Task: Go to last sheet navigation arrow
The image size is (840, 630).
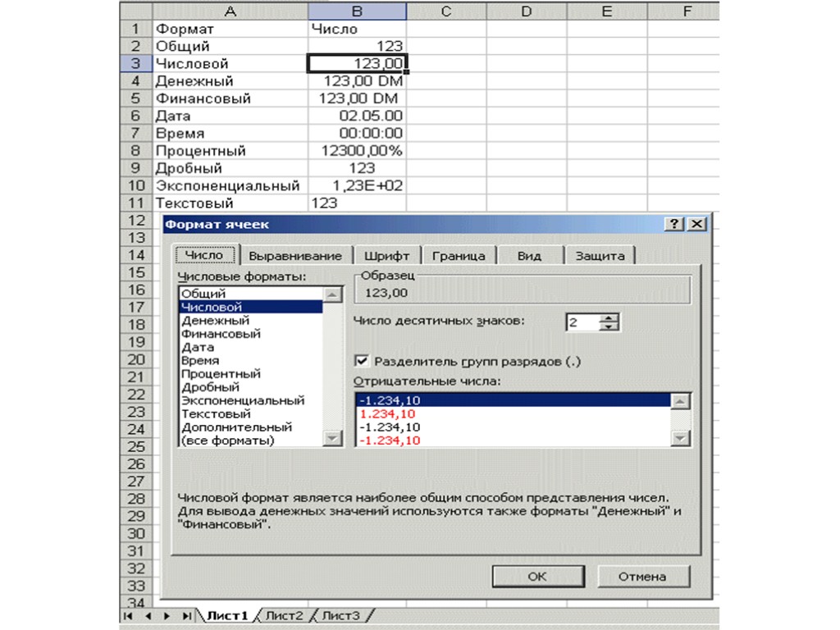Action: (x=186, y=616)
